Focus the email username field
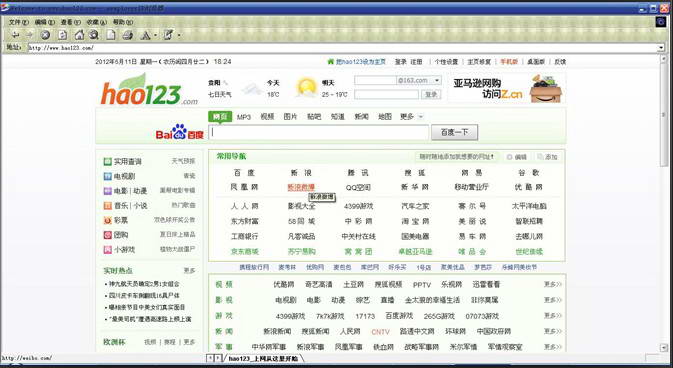 click(x=376, y=80)
